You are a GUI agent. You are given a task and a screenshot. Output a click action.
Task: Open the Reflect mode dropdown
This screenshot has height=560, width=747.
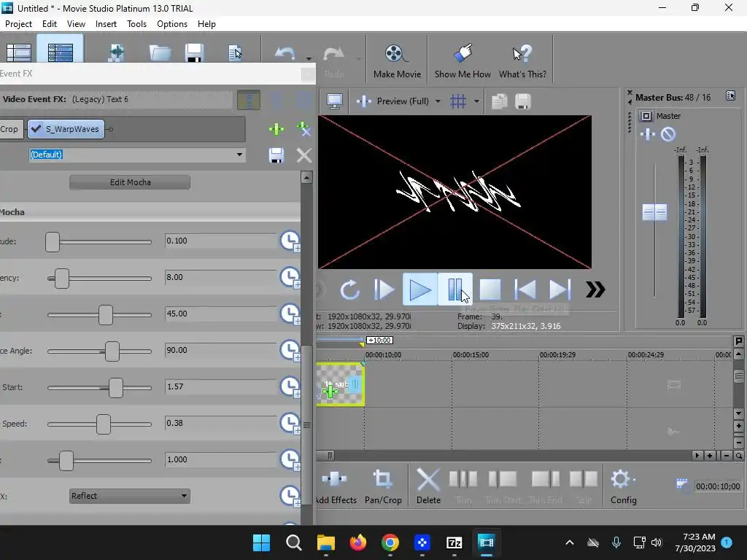(130, 496)
